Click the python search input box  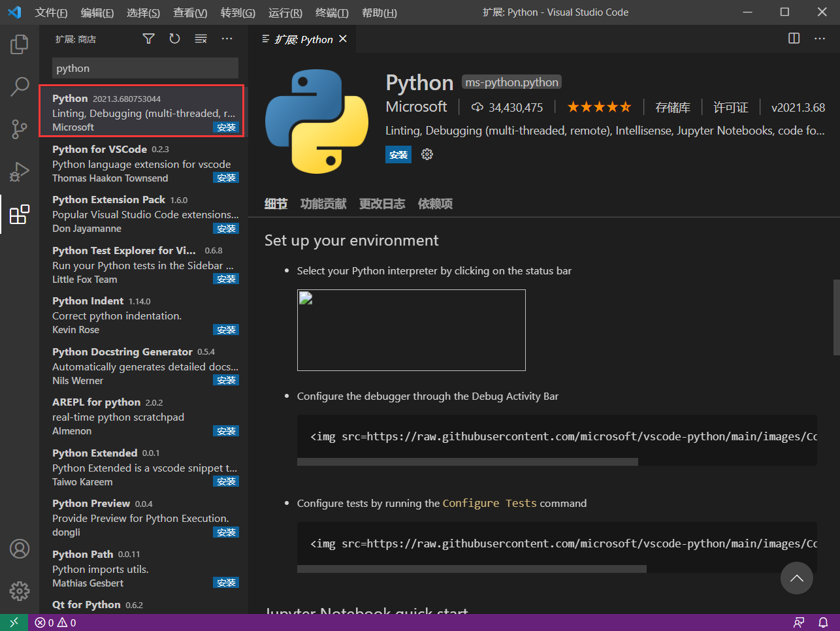tap(145, 68)
